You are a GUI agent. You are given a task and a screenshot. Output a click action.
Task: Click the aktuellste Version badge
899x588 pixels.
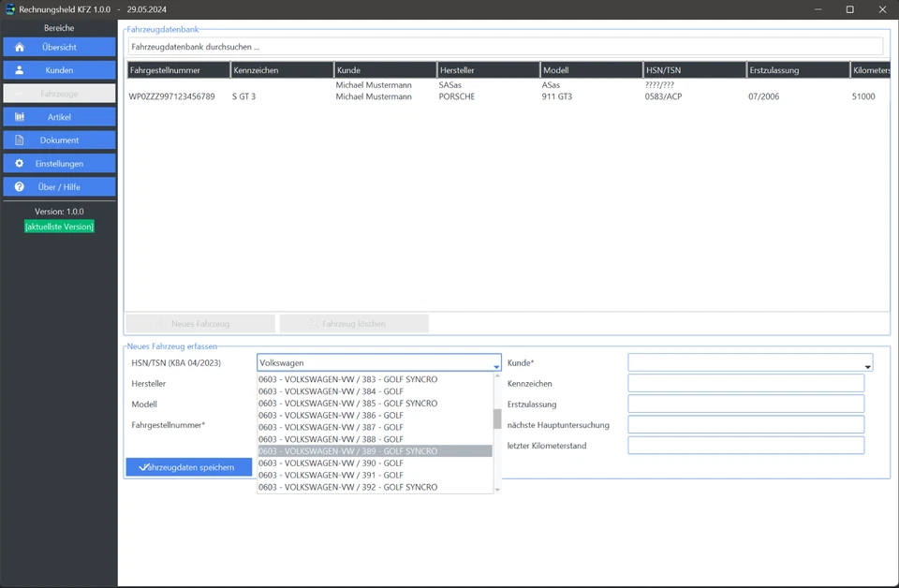coord(59,227)
